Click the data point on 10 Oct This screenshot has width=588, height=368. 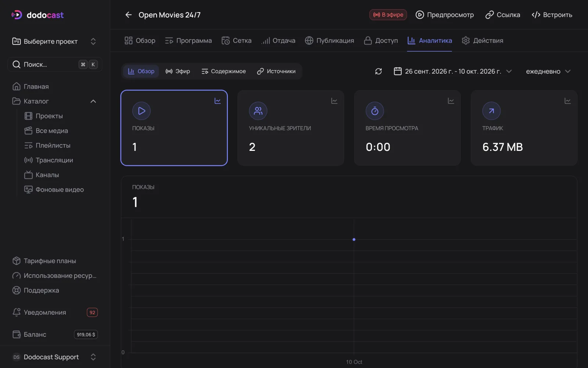click(x=354, y=240)
